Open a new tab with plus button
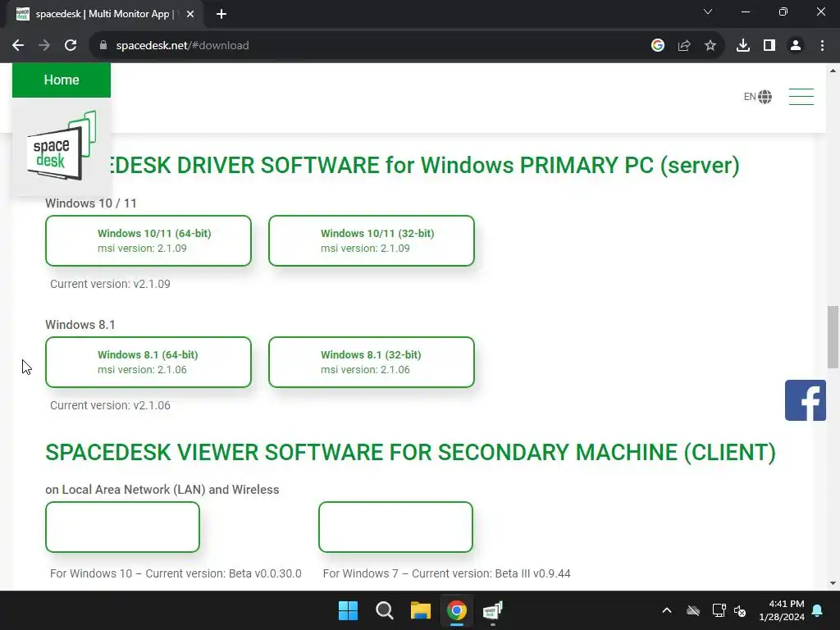The image size is (840, 630). tap(221, 14)
